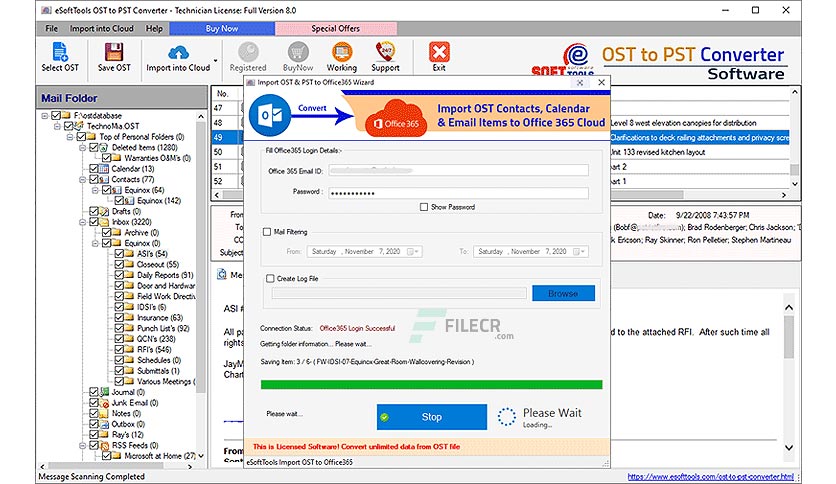
Task: Click the green progress bar
Action: click(x=431, y=384)
